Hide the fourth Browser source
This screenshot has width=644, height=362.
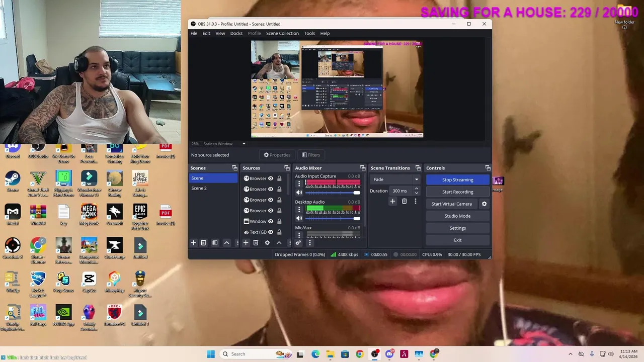(x=271, y=210)
